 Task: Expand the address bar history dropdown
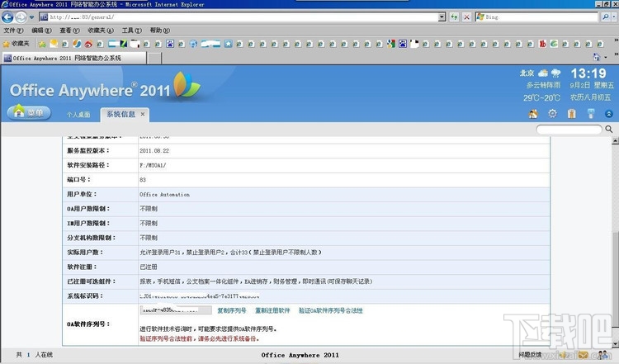(442, 17)
